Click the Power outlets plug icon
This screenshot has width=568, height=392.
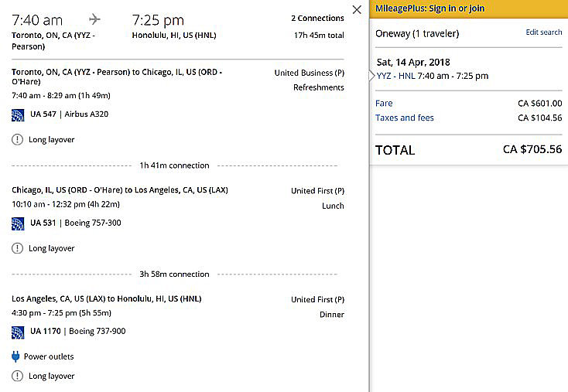tap(16, 356)
